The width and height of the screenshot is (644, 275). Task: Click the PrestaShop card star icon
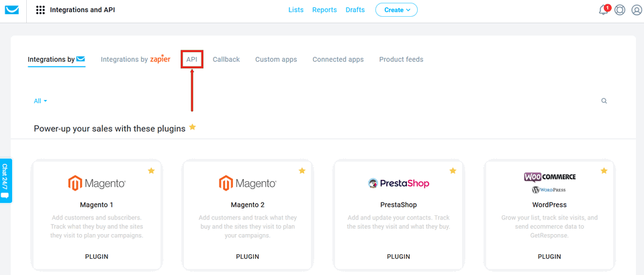click(453, 171)
